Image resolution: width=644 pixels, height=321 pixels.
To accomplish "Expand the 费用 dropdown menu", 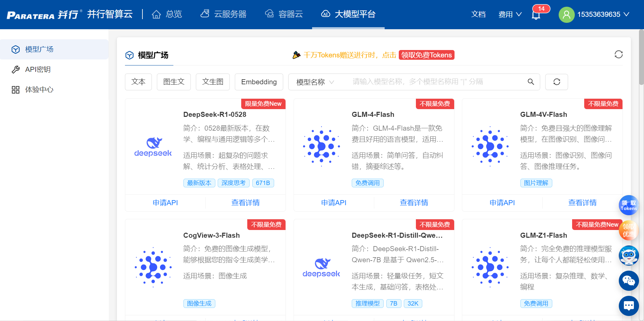I will click(x=510, y=14).
